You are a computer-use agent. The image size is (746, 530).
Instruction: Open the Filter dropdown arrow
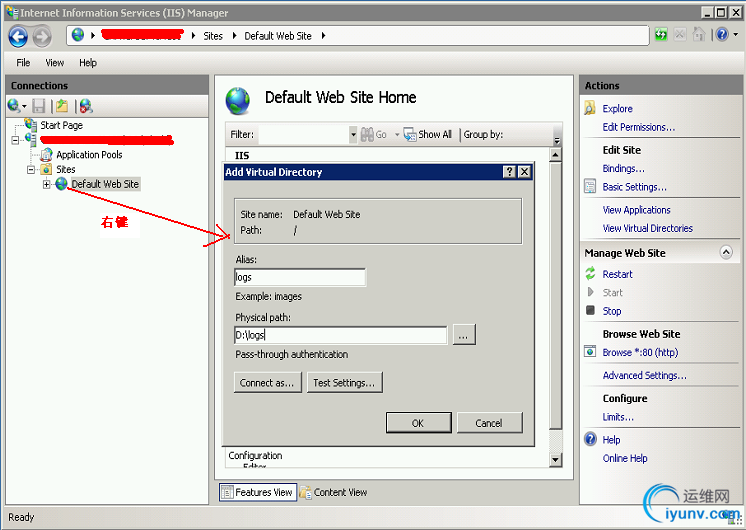click(x=353, y=135)
